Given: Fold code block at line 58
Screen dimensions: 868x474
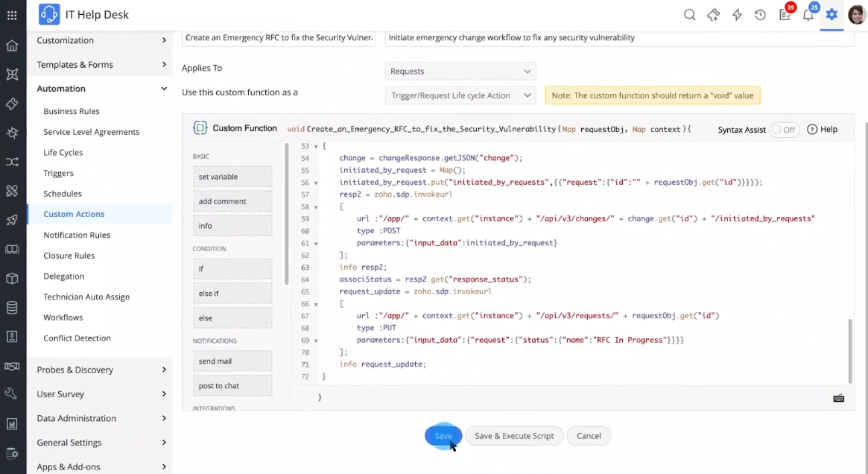Looking at the screenshot, I should (x=316, y=207).
